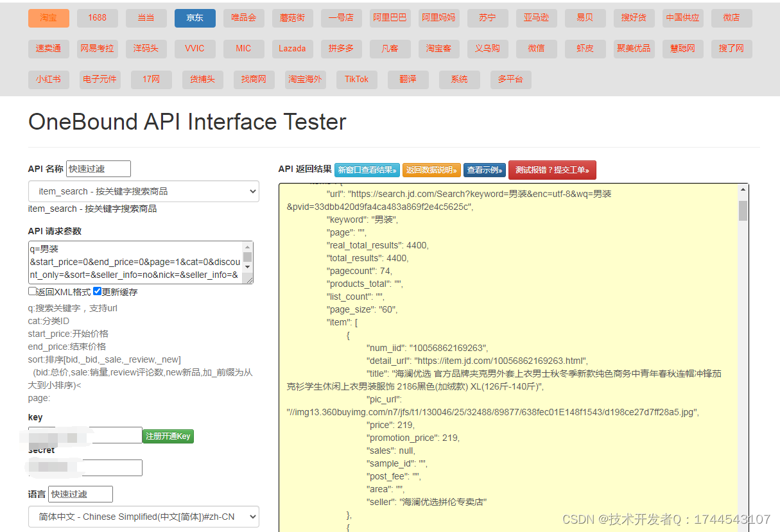The width and height of the screenshot is (780, 532).
Task: Open the 虾皮 tab
Action: (585, 49)
